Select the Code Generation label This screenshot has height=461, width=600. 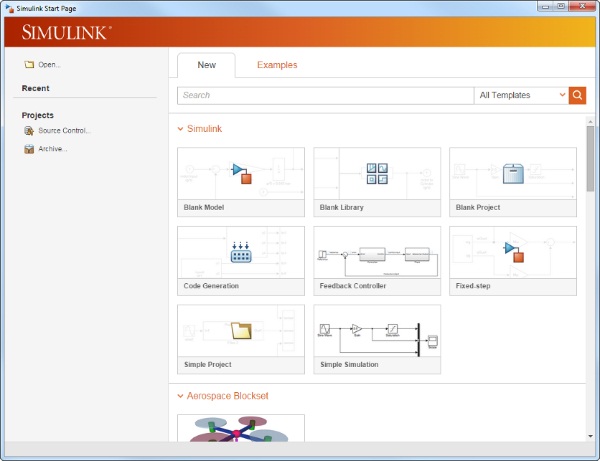coord(211,286)
